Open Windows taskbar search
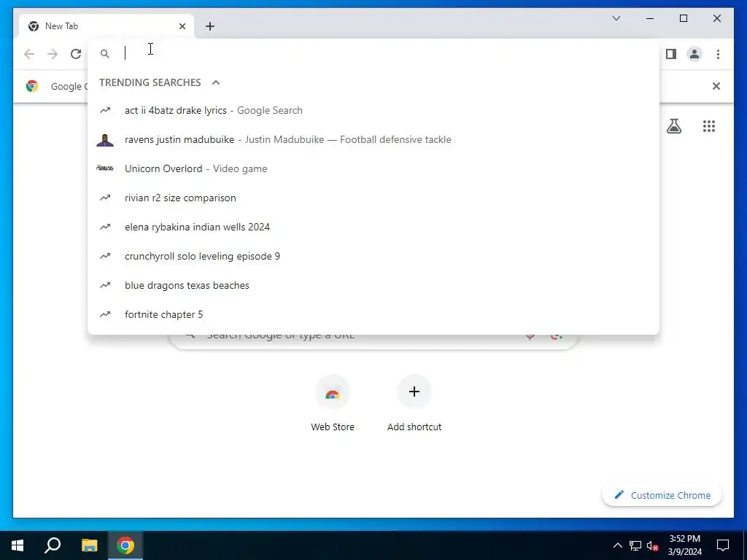This screenshot has height=560, width=747. coord(53,545)
